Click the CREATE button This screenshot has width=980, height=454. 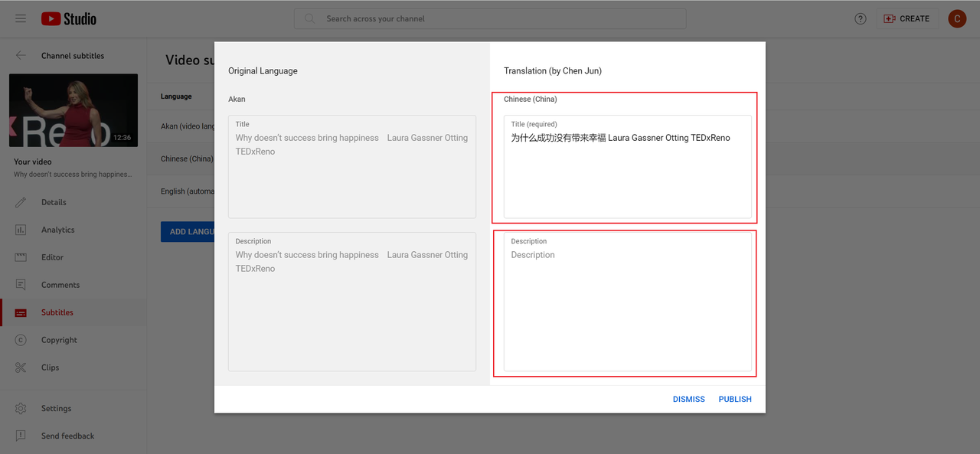point(907,18)
